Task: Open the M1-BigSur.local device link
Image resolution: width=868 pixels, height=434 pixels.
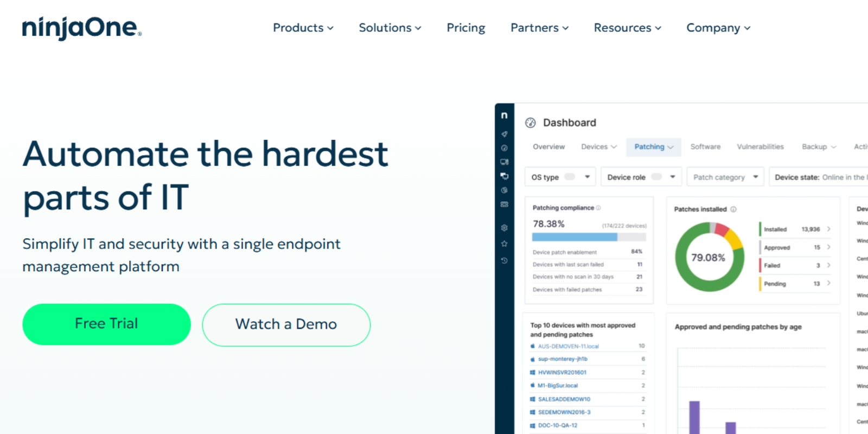Action: click(558, 386)
